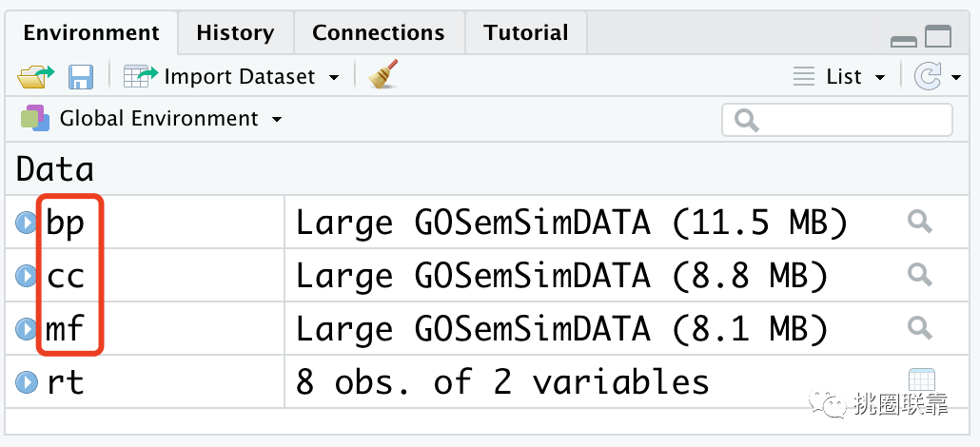This screenshot has width=980, height=447.
Task: Maximize the Environment pane
Action: [938, 36]
